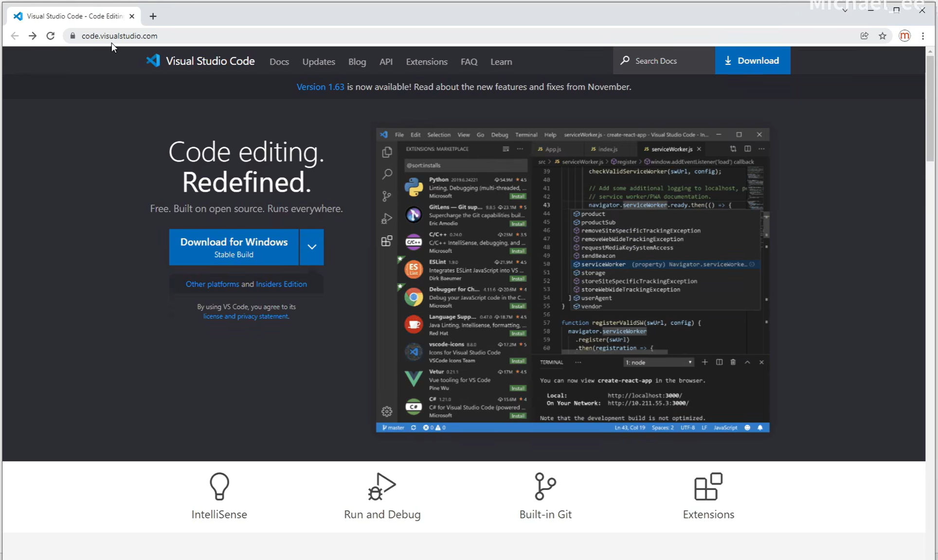Click the Extensions blocks icon
The height and width of the screenshot is (560, 938).
click(708, 486)
